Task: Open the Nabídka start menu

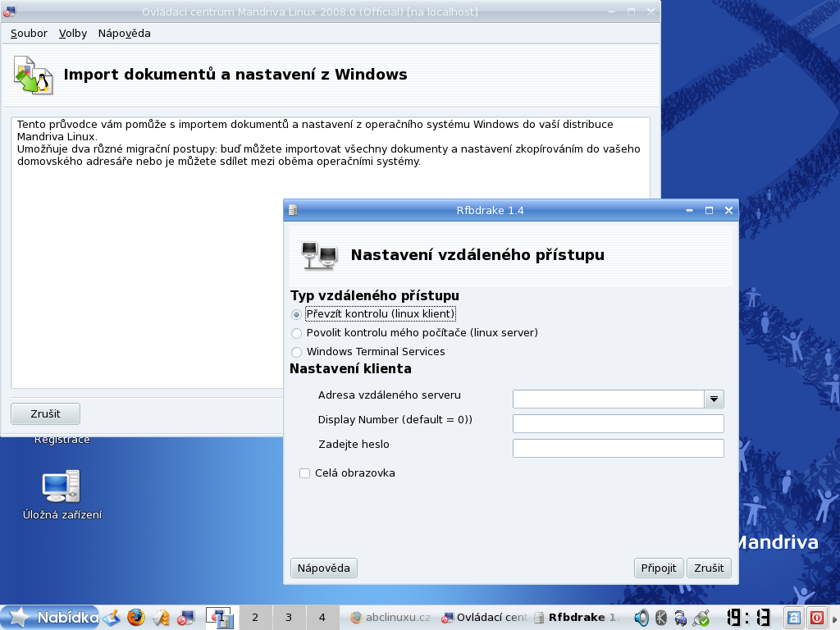Action: 50,618
